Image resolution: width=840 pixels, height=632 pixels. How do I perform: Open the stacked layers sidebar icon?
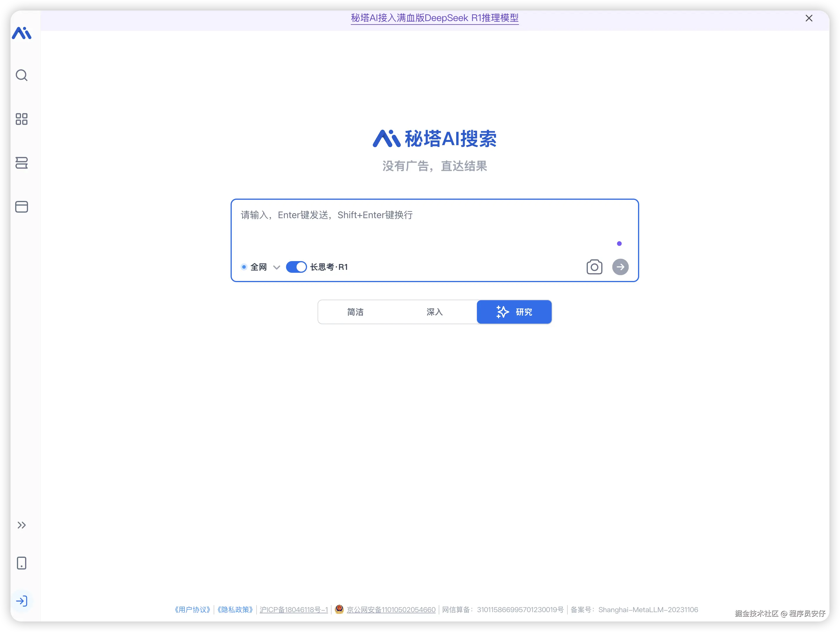click(22, 163)
